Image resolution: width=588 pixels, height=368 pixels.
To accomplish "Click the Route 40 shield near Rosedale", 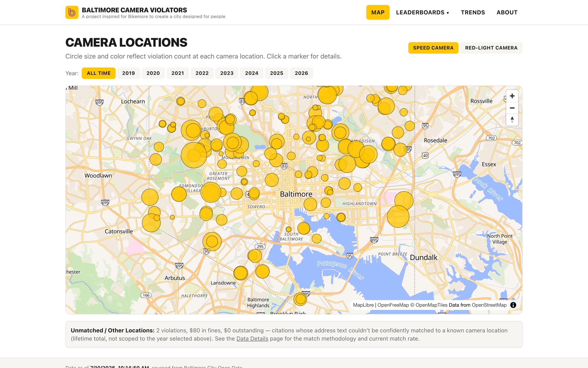I will [425, 155].
